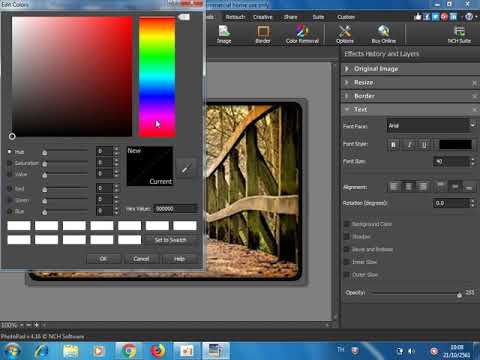
Task: Set vertical alignment to middle
Action: tap(455, 186)
